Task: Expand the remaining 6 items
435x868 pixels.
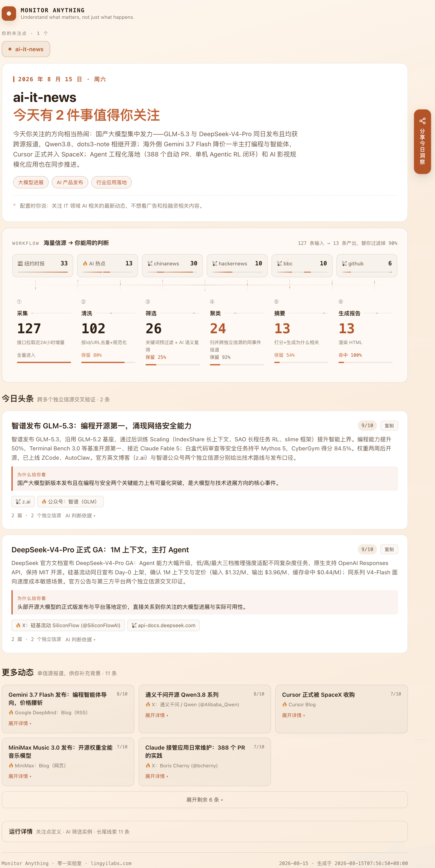Action: tap(205, 800)
